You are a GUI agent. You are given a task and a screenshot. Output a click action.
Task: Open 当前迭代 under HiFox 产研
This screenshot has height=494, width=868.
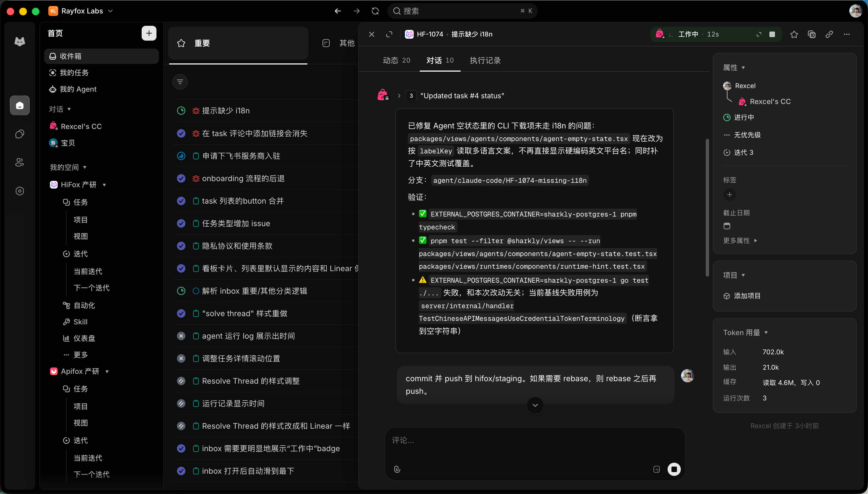tap(88, 271)
